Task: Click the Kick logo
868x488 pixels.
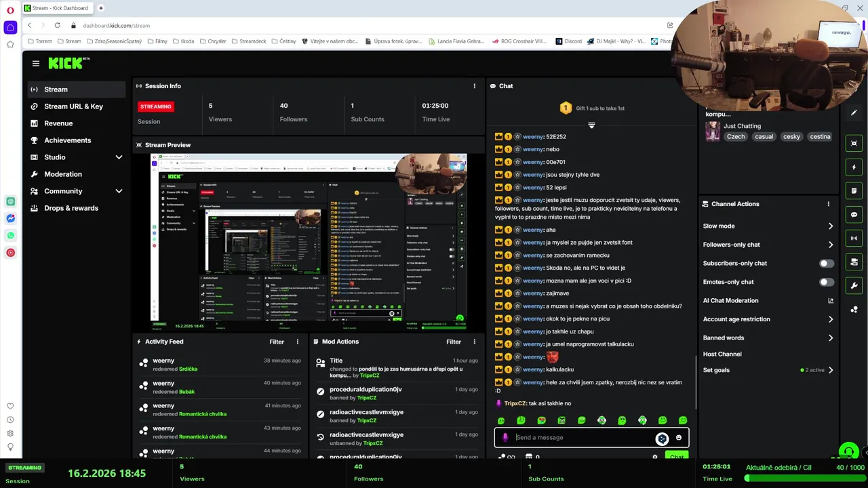Action: point(68,63)
